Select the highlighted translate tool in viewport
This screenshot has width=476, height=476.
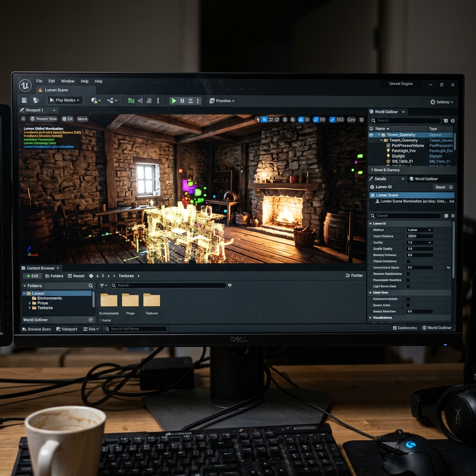[x=264, y=119]
